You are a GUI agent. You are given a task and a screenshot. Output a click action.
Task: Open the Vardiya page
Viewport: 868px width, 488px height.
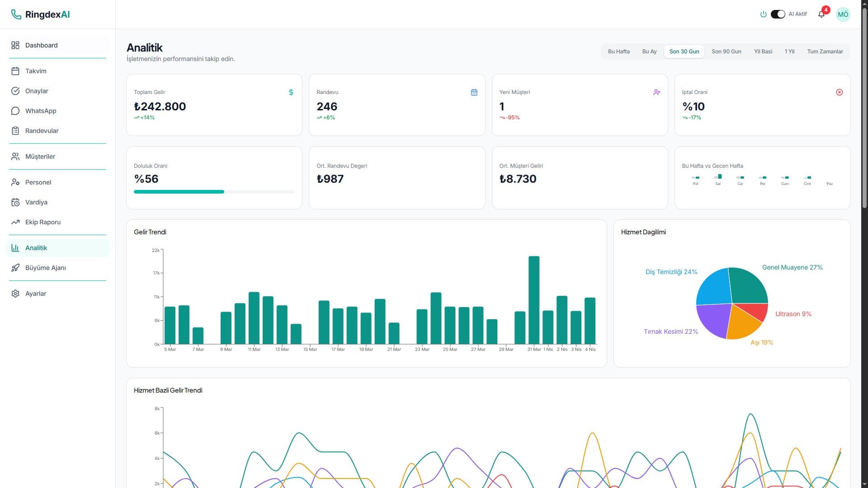pyautogui.click(x=58, y=202)
